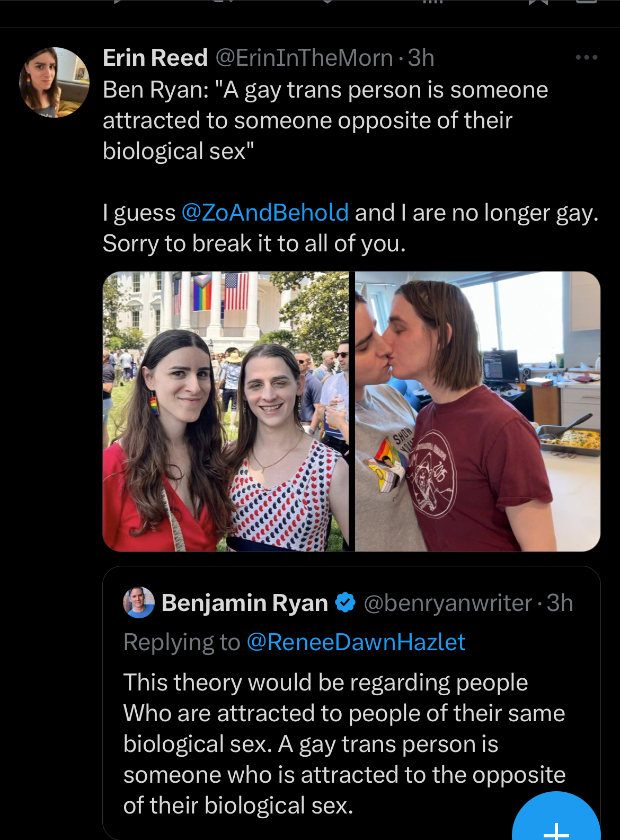
Task: Click Benjamin Ryan's blue verified badge
Action: 346,603
